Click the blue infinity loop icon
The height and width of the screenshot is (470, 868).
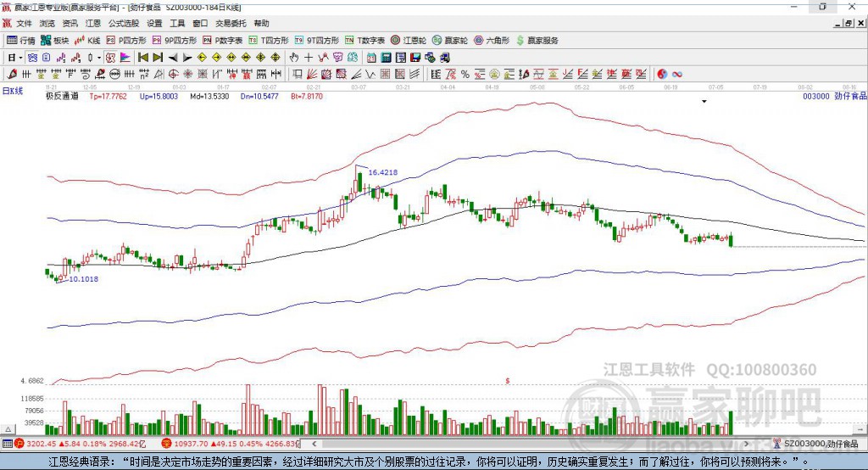[677, 74]
